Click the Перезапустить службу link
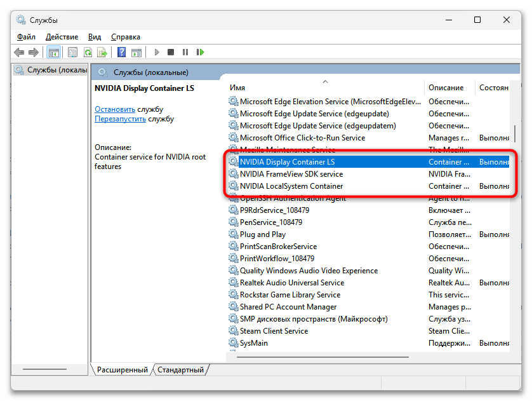This screenshot has width=532, height=401. tap(120, 119)
